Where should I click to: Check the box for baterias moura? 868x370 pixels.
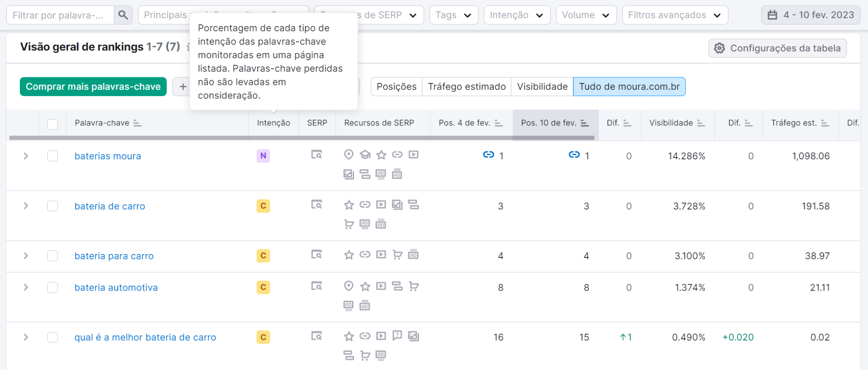pyautogui.click(x=52, y=156)
